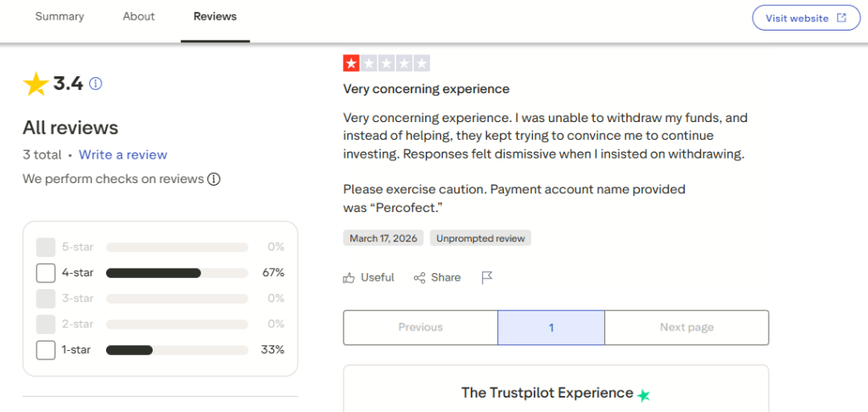Image resolution: width=868 pixels, height=412 pixels.
Task: Open the About tab
Action: [138, 17]
